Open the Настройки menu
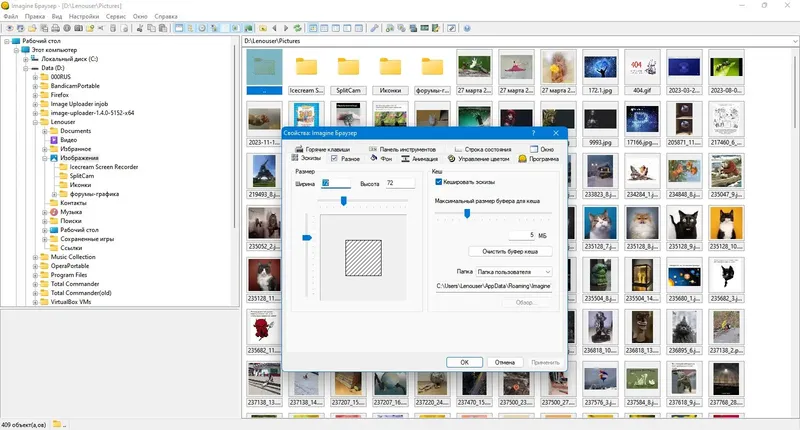This screenshot has height=430, width=800. point(84,16)
